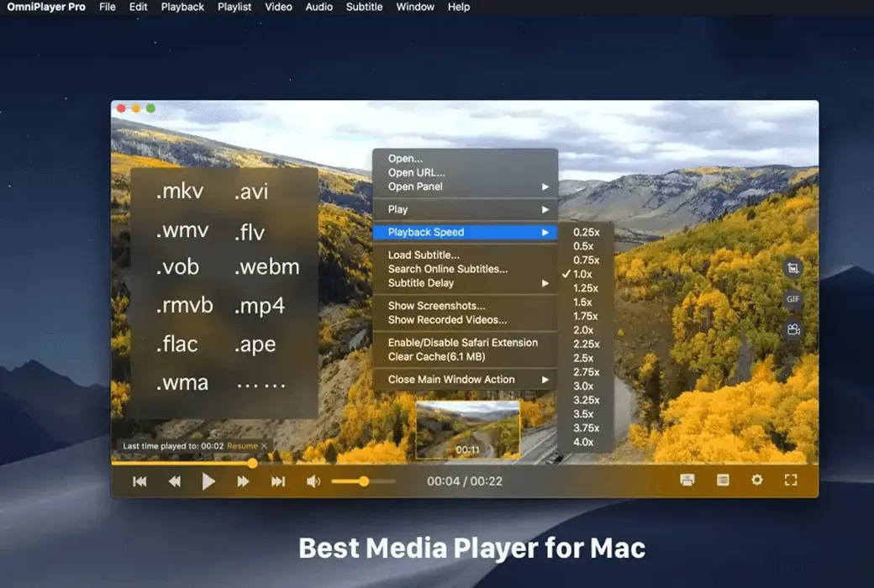Image resolution: width=874 pixels, height=588 pixels.
Task: Set playback speed to 2.0x
Action: click(586, 330)
